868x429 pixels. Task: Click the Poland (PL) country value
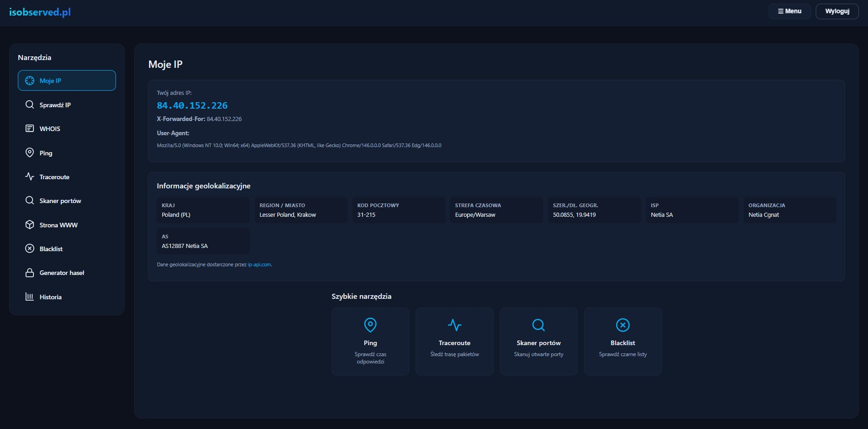pyautogui.click(x=176, y=214)
